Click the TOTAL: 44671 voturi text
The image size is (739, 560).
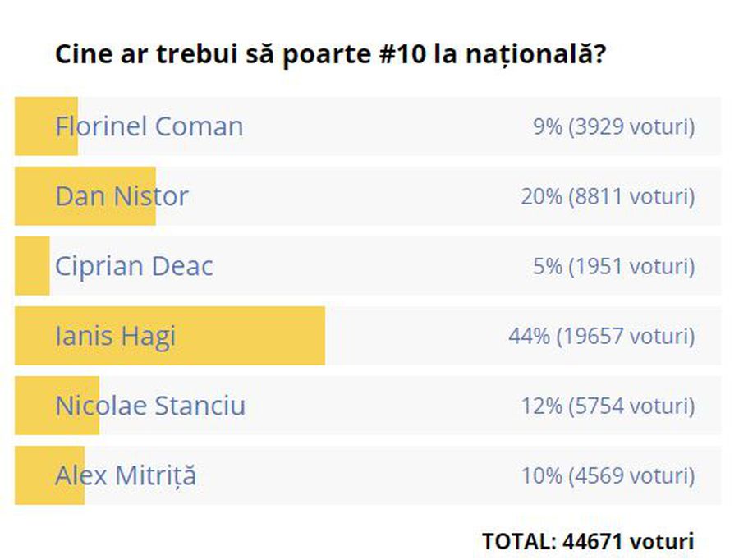[x=588, y=540]
